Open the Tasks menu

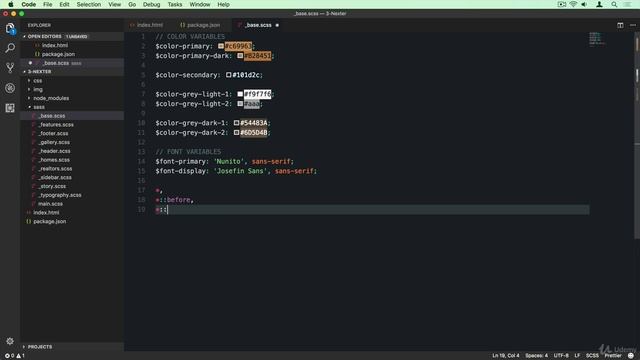tap(175, 4)
